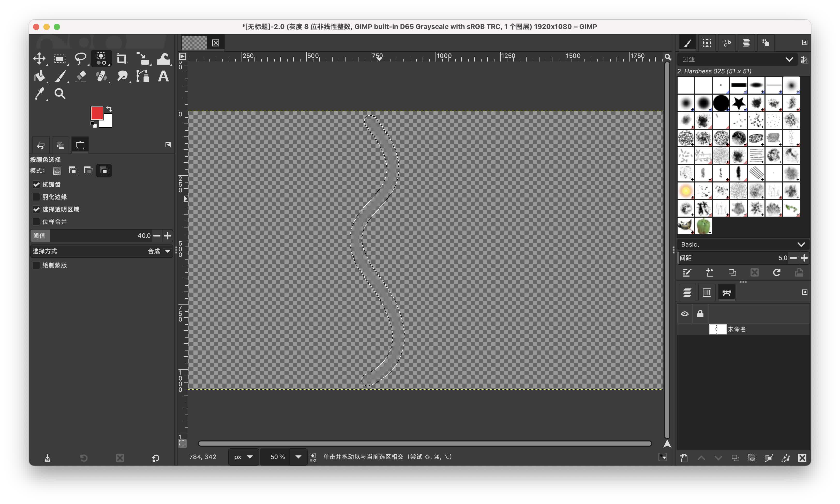Switch to the Paths tab
Screen dimensions: 840x504
(726, 292)
